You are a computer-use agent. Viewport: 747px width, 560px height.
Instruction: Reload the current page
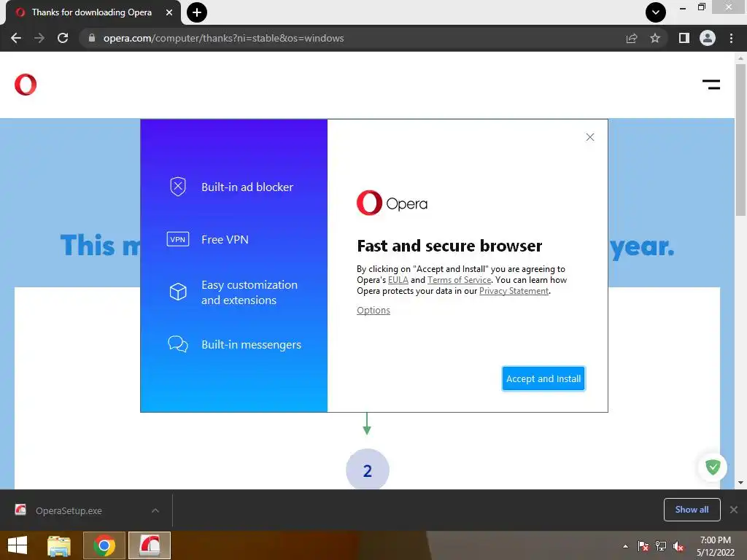pos(63,38)
